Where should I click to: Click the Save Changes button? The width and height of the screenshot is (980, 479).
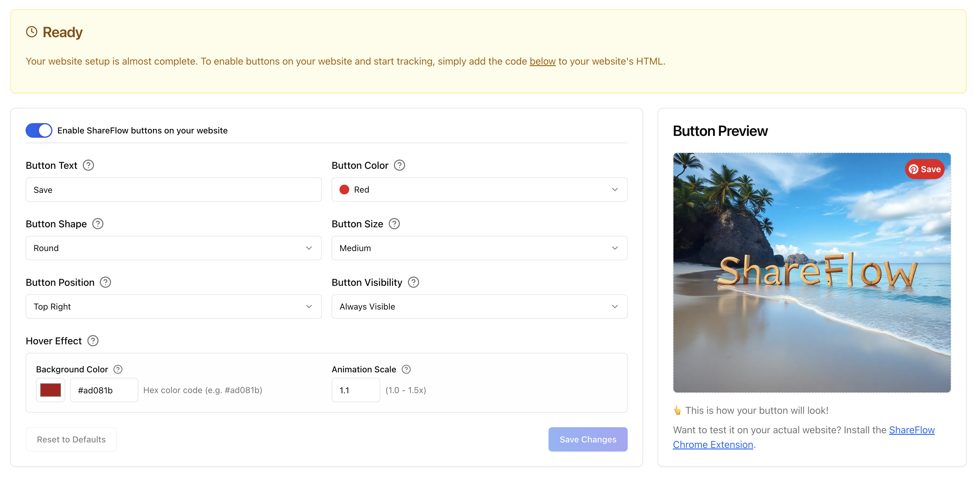click(x=588, y=439)
